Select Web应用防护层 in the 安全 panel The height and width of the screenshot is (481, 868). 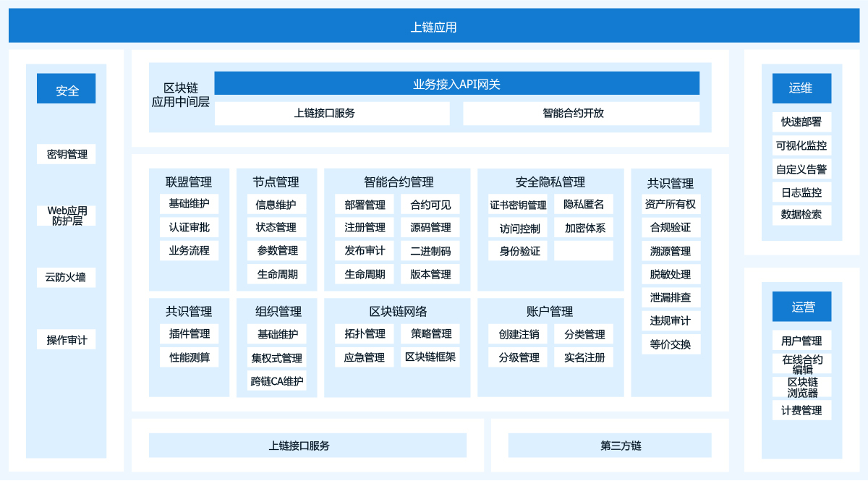(x=67, y=216)
